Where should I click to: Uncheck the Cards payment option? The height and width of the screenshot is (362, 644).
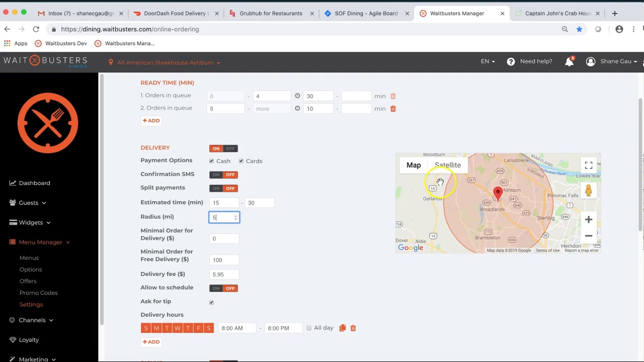[241, 161]
